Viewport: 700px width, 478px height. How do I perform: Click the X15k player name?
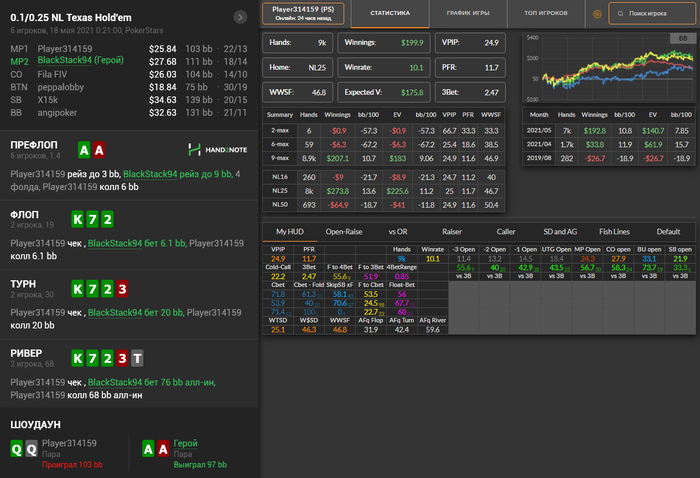pos(48,100)
